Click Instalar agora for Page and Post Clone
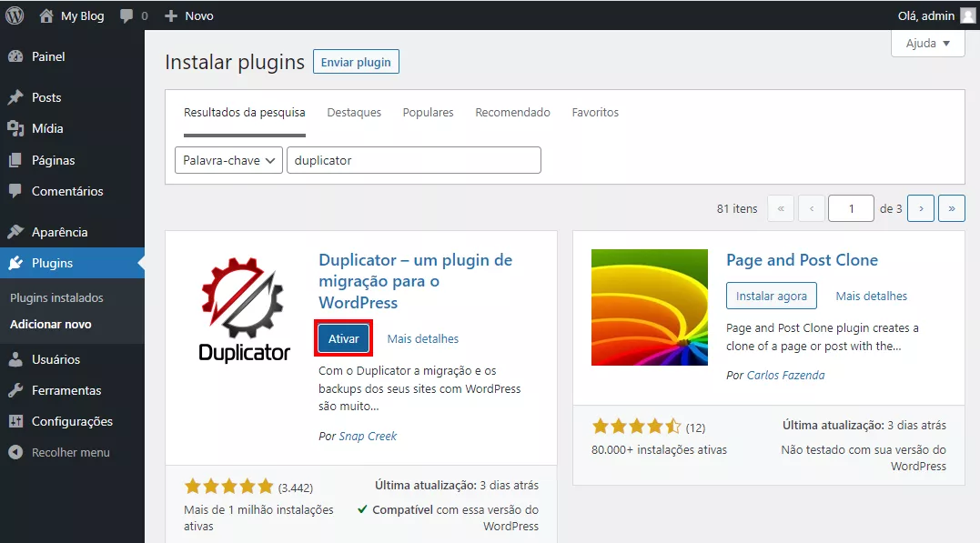Screen dimensions: 980x543 772,297
